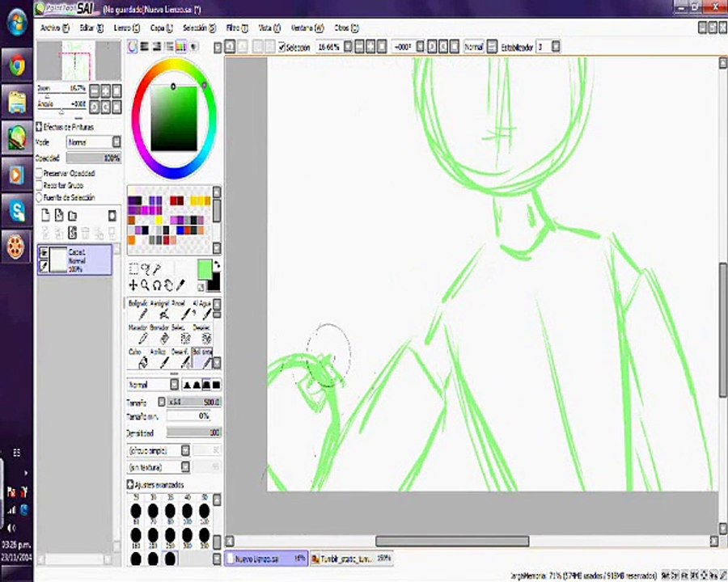Show the color wheel panel icon

coord(133,46)
